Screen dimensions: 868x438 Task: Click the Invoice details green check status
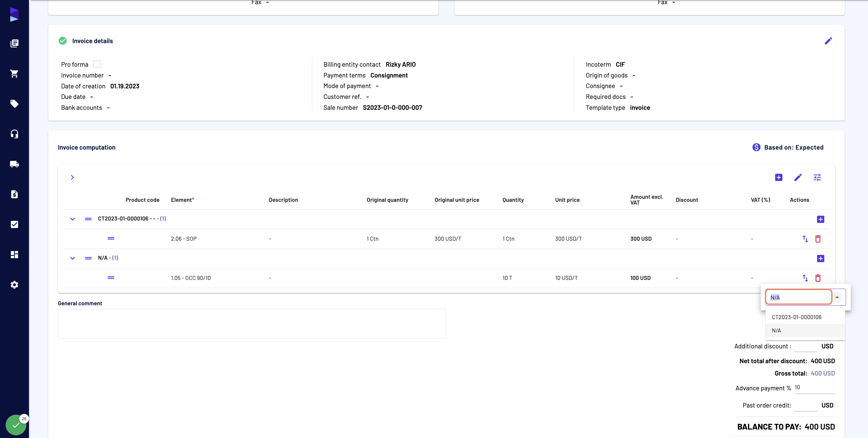[63, 41]
